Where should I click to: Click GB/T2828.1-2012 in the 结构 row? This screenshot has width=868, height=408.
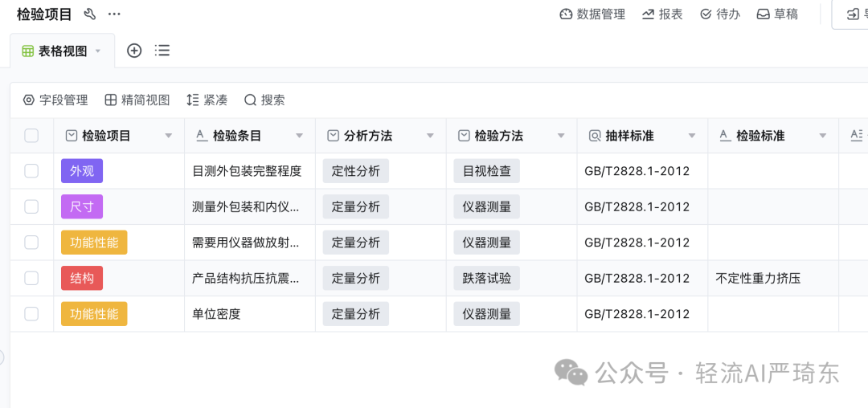tap(637, 278)
